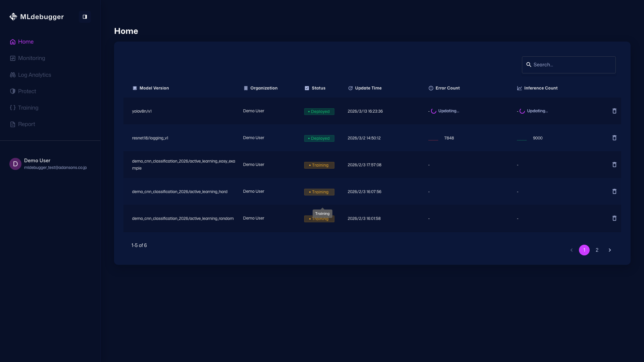This screenshot has width=644, height=362.
Task: Delete the active_learning_hard model row
Action: [614, 191]
